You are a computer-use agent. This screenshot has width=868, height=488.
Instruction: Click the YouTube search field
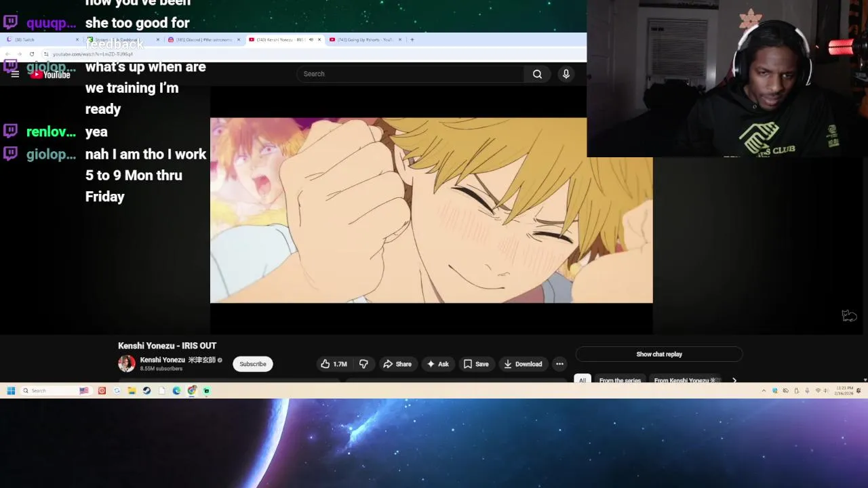(x=410, y=74)
